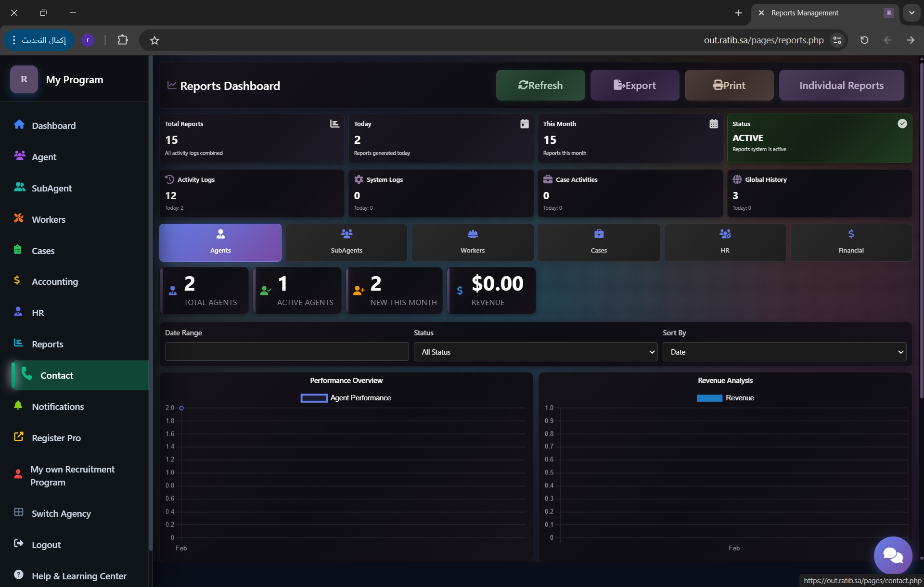Click the Export button
924x587 pixels.
[x=634, y=85]
